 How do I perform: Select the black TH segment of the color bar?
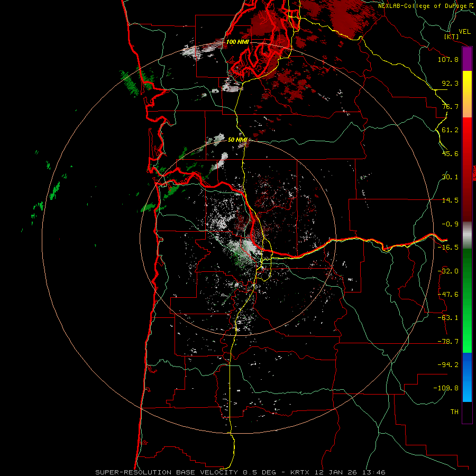point(467,412)
